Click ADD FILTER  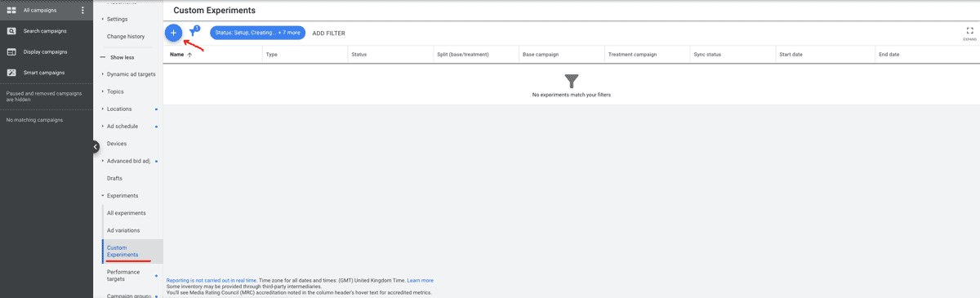coord(328,33)
